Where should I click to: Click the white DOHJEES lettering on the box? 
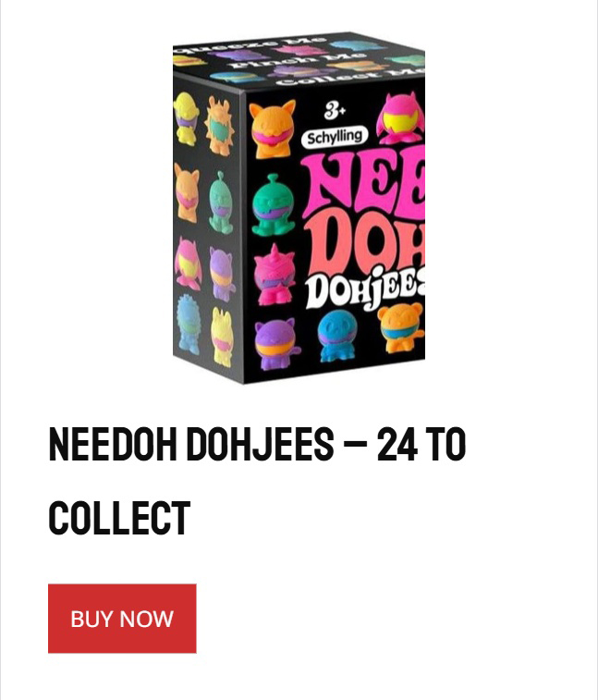pyautogui.click(x=365, y=289)
